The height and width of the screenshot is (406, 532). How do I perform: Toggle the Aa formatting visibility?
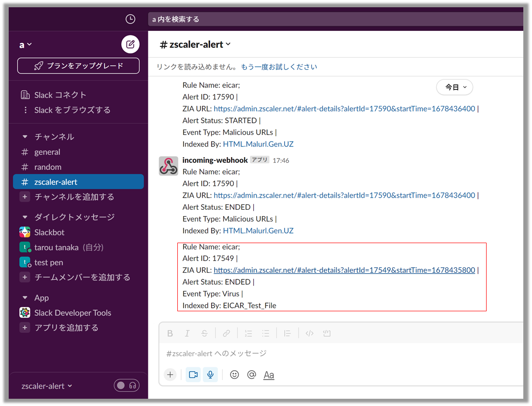coord(269,375)
